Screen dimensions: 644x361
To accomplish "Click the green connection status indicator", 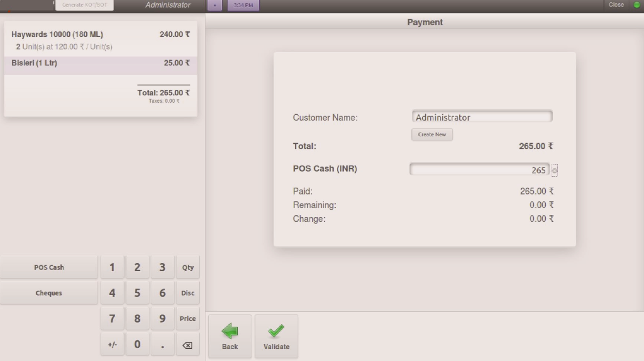I will (636, 5).
